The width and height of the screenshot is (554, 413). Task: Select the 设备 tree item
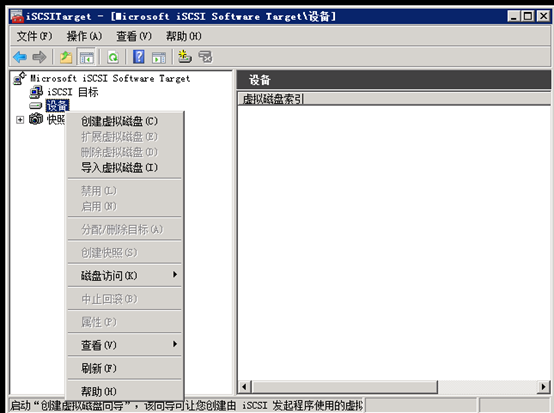[x=57, y=106]
